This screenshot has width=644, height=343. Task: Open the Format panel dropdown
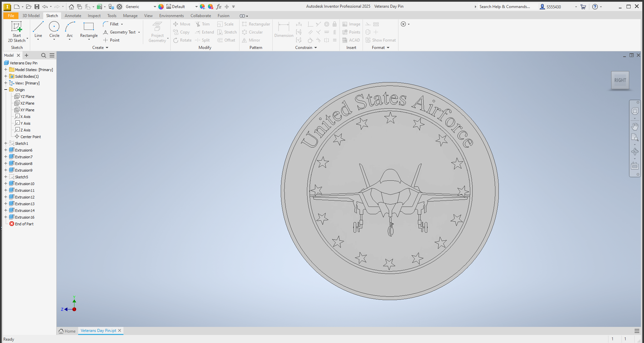click(381, 48)
